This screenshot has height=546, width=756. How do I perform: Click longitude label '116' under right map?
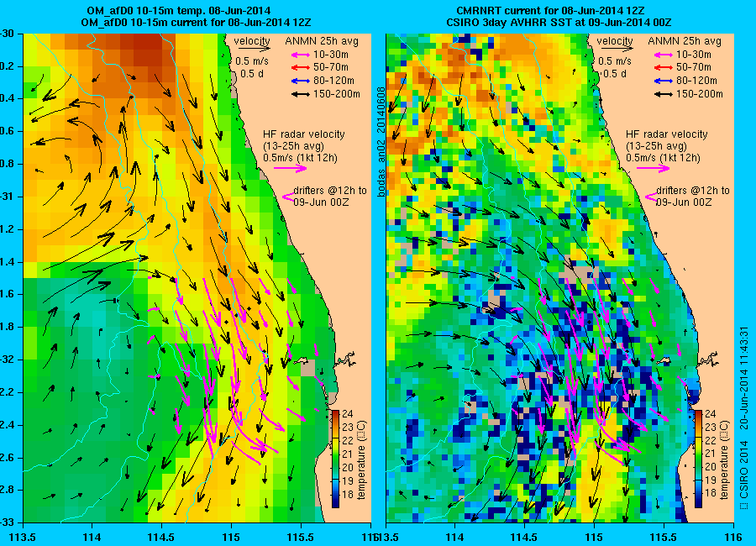732,537
